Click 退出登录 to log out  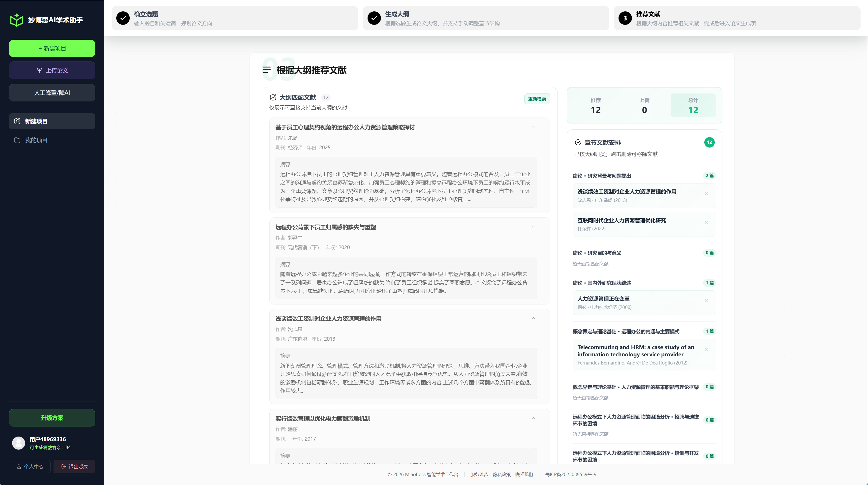[74, 466]
